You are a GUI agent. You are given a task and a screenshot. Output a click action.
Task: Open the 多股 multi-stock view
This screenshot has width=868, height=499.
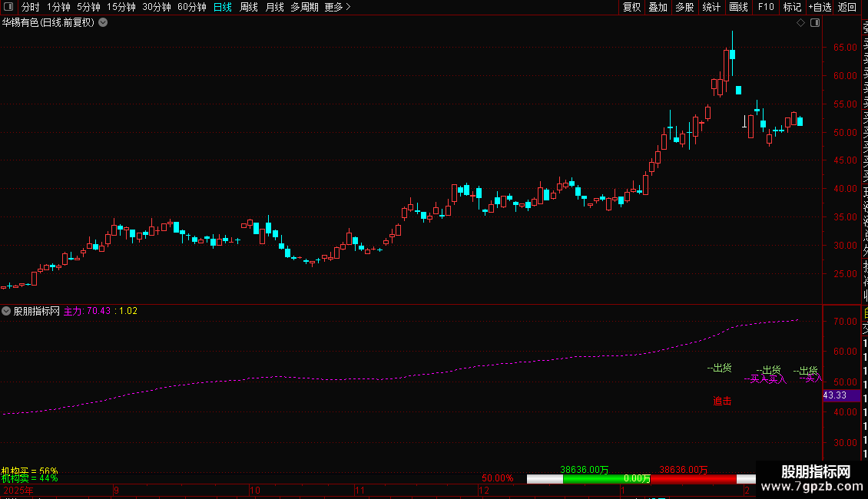(x=684, y=7)
